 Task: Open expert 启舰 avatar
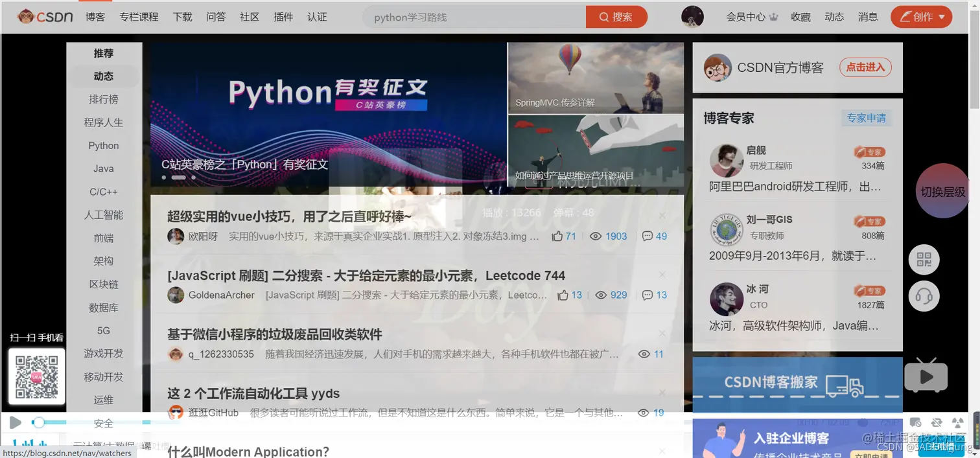tap(727, 160)
